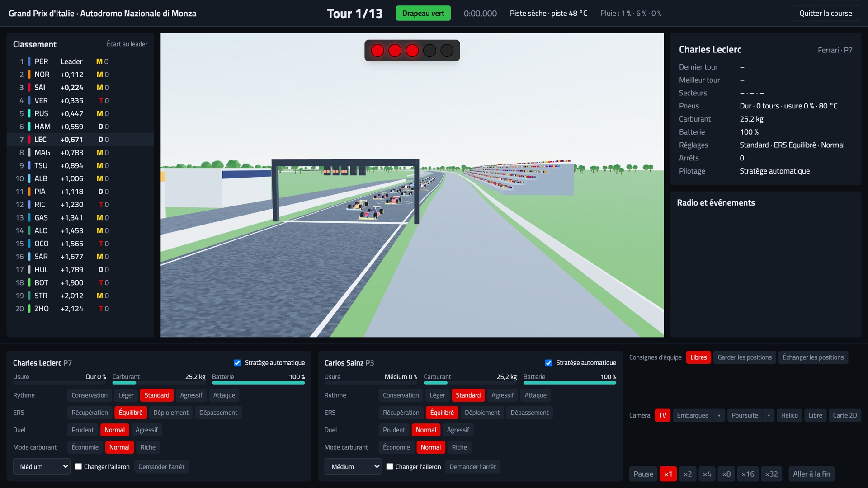Set Sainz's ERS to Dépassement
Screen dimensions: 868x488
point(529,413)
